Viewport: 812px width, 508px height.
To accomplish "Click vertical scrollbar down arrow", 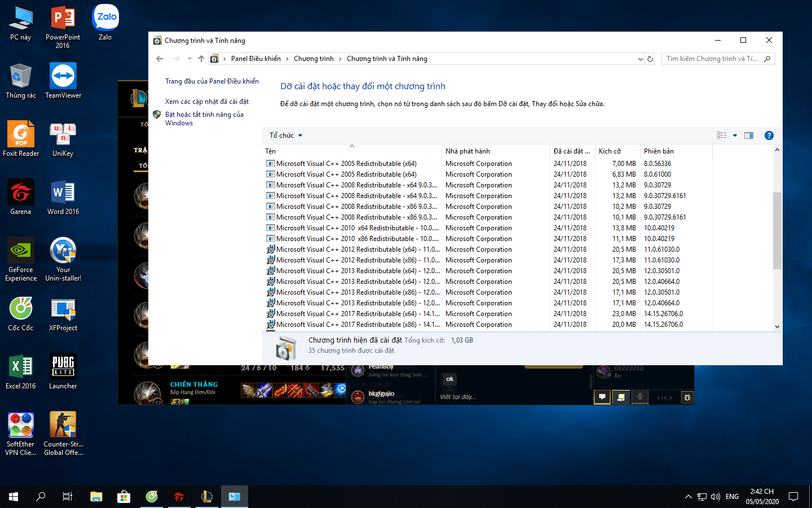I will pyautogui.click(x=777, y=326).
